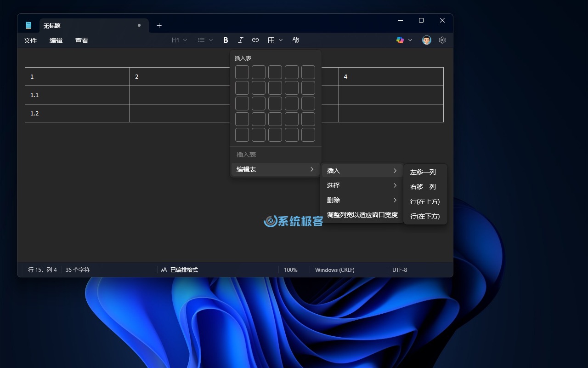Image resolution: width=588 pixels, height=368 pixels.
Task: Open the Copilot icon in toolbar
Action: click(x=400, y=40)
